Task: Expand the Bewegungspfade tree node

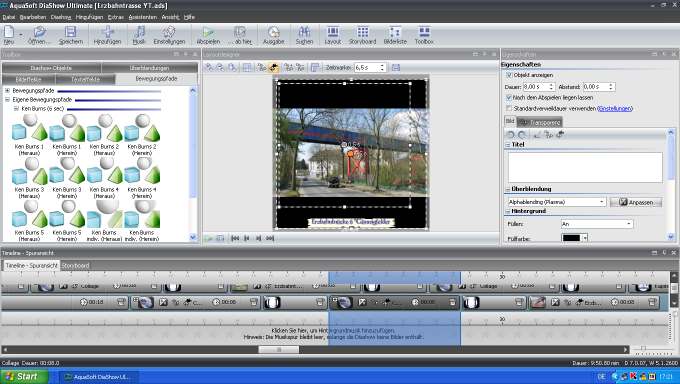Action: click(7, 91)
